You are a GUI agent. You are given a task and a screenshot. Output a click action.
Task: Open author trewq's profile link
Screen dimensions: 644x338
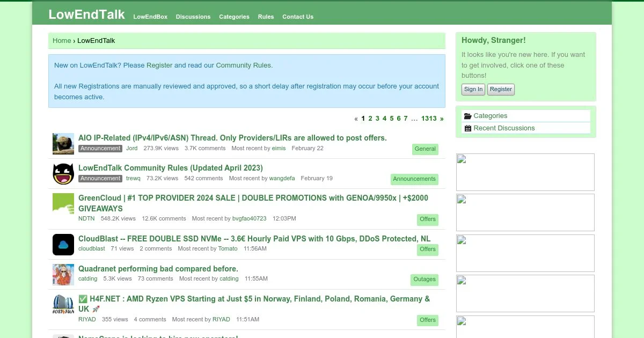pos(133,179)
